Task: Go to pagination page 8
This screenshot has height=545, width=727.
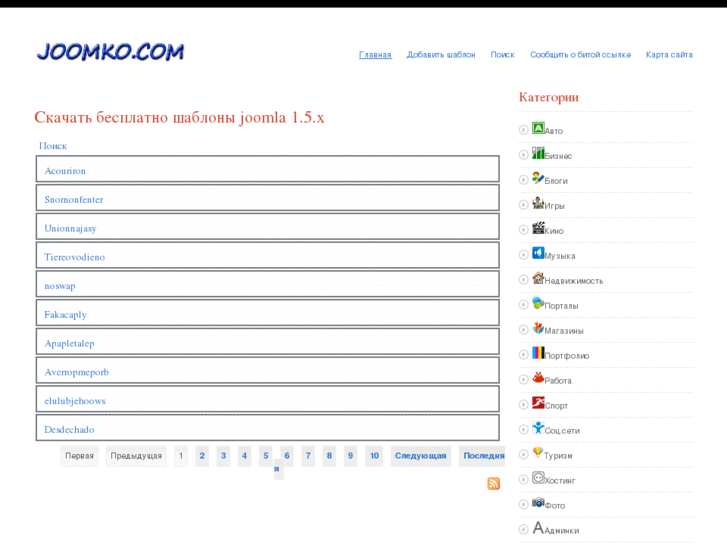Action: pyautogui.click(x=329, y=456)
